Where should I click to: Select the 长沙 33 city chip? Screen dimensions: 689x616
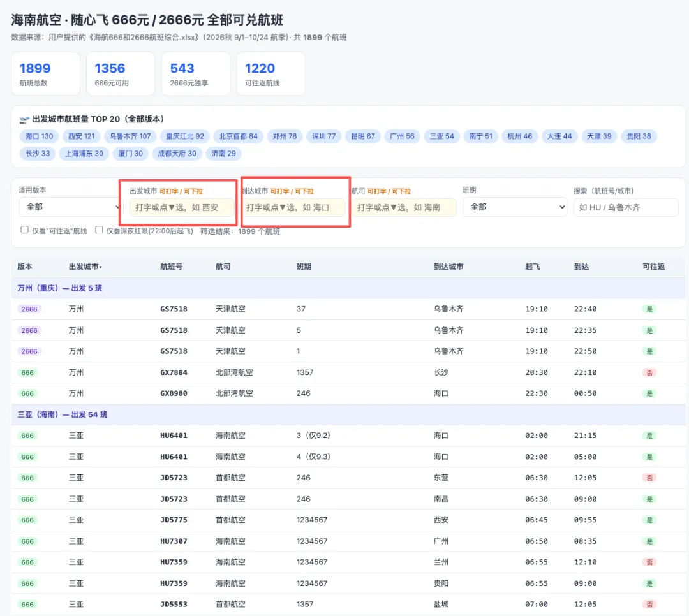38,153
